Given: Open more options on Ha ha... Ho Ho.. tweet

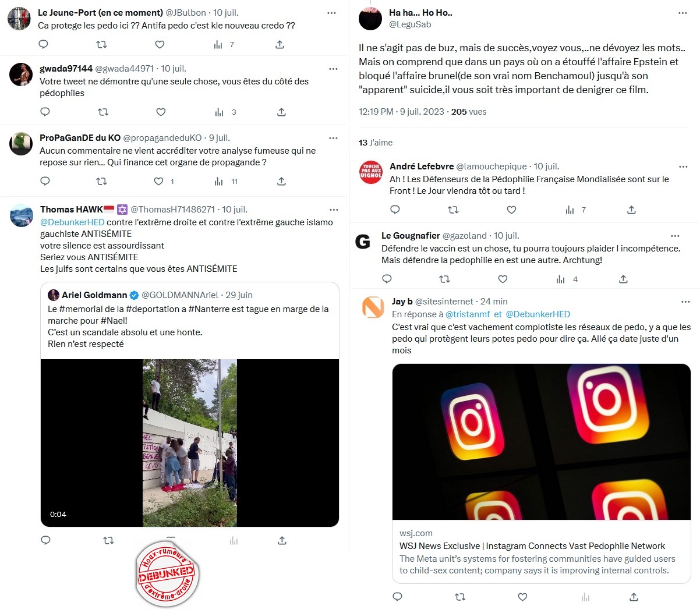Looking at the screenshot, I should click(683, 13).
